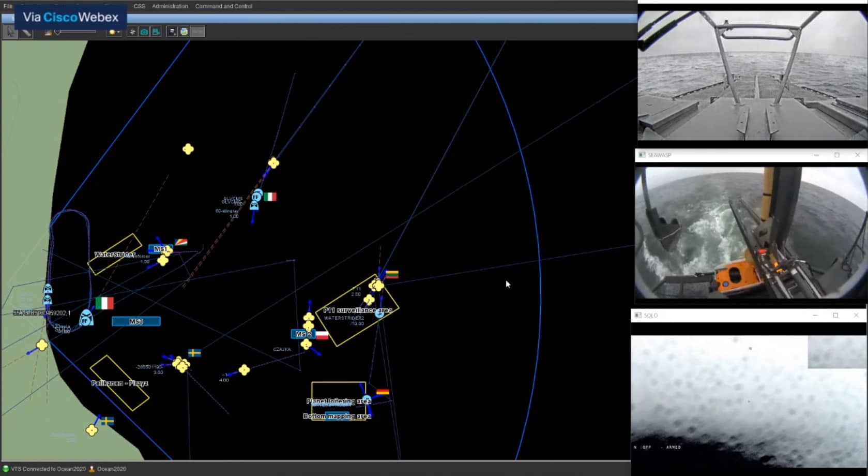Open the CSS menu

point(139,6)
